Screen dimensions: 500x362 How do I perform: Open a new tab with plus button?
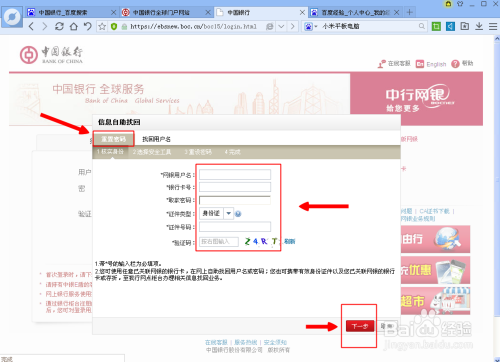410,12
